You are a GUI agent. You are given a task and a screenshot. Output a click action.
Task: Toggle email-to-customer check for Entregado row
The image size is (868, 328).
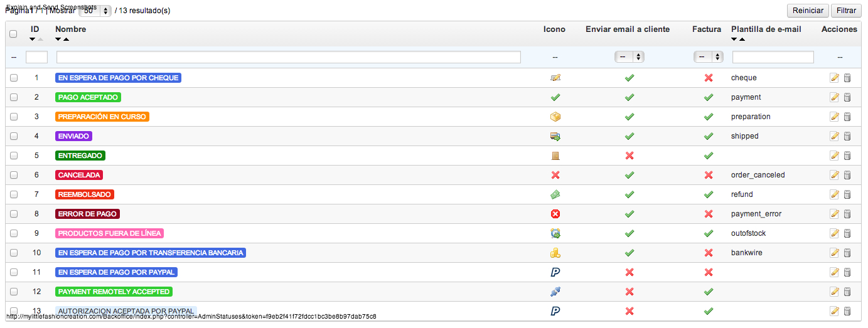[x=630, y=156]
